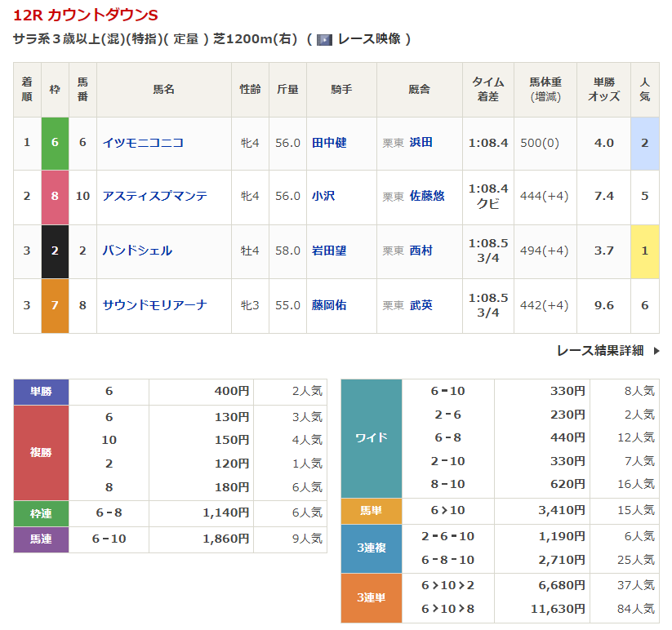Open jockey 小沢 profile
Image resolution: width=672 pixels, height=630 pixels.
point(323,197)
